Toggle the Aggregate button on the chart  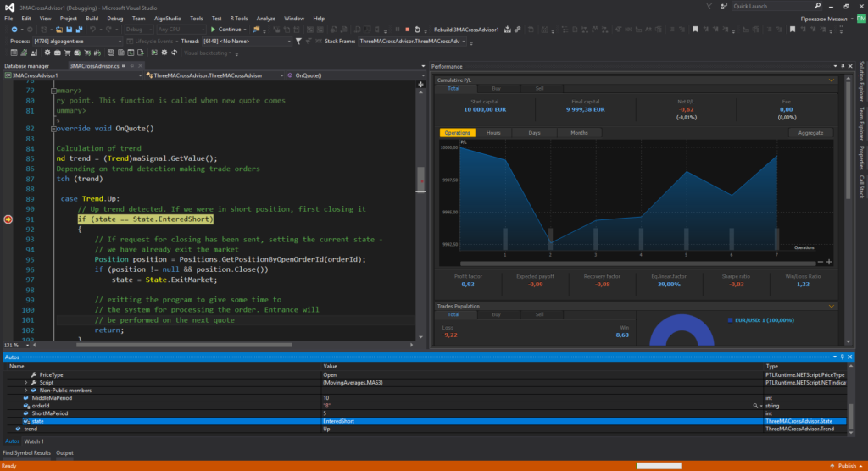(x=810, y=133)
